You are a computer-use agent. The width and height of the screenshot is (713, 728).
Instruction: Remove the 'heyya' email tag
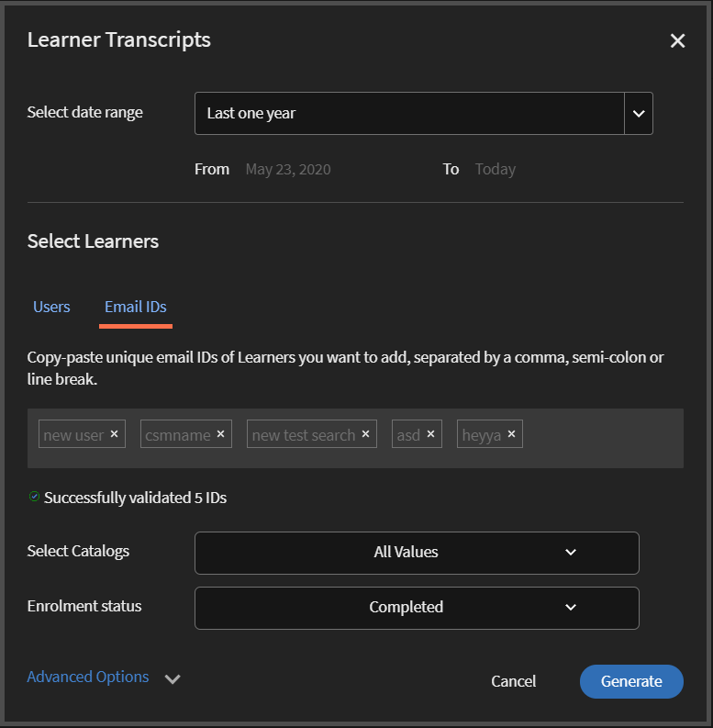[x=511, y=434]
